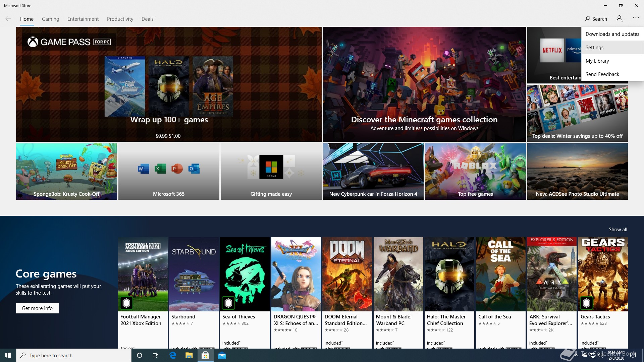This screenshot has height=362, width=644.
Task: Open Discover the Minecraft games collection banner
Action: tap(424, 84)
